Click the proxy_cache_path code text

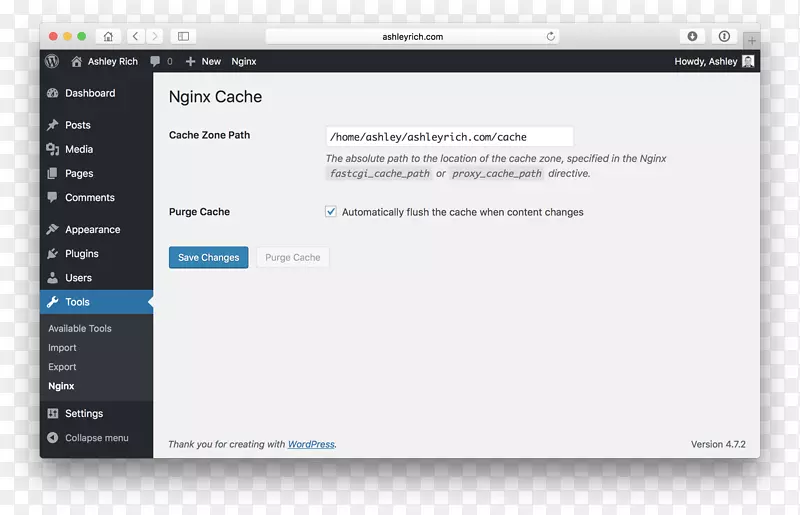[x=496, y=174]
